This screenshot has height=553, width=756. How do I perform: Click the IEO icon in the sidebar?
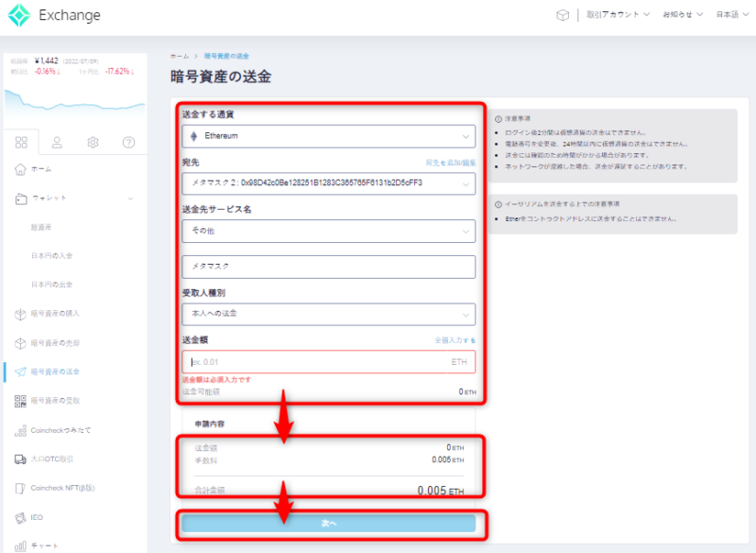(20, 518)
